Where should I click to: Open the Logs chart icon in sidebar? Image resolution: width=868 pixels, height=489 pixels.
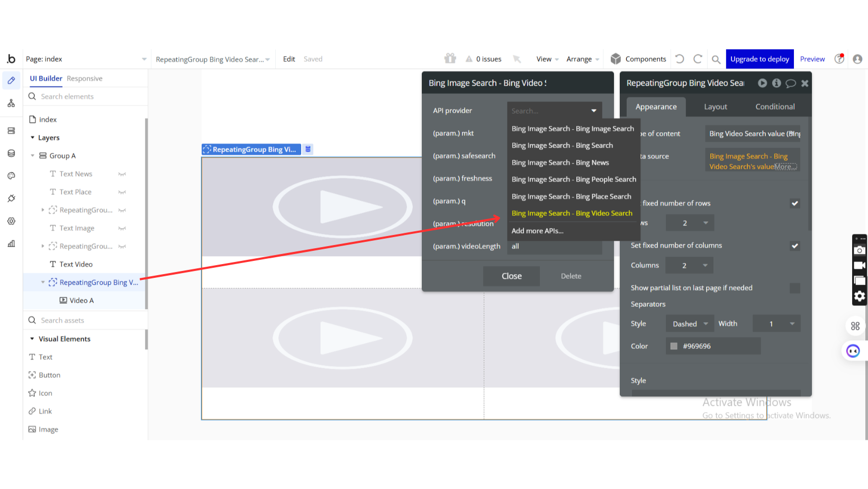click(11, 243)
